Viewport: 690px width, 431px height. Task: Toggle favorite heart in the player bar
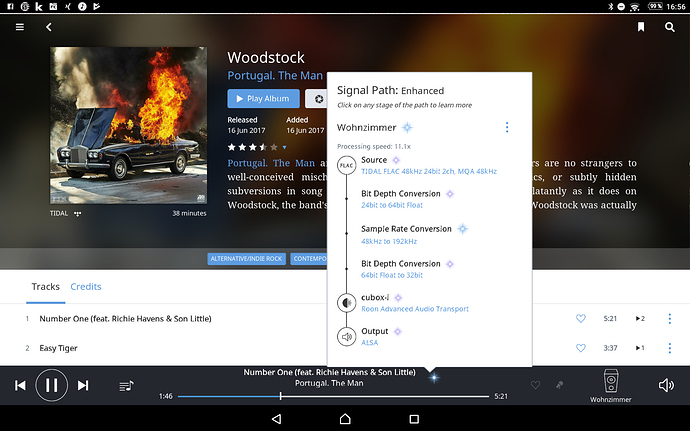(x=535, y=385)
